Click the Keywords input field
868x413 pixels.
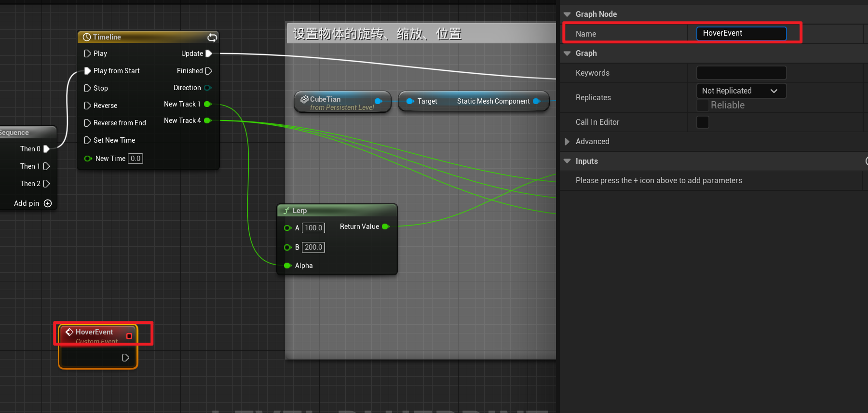[741, 73]
